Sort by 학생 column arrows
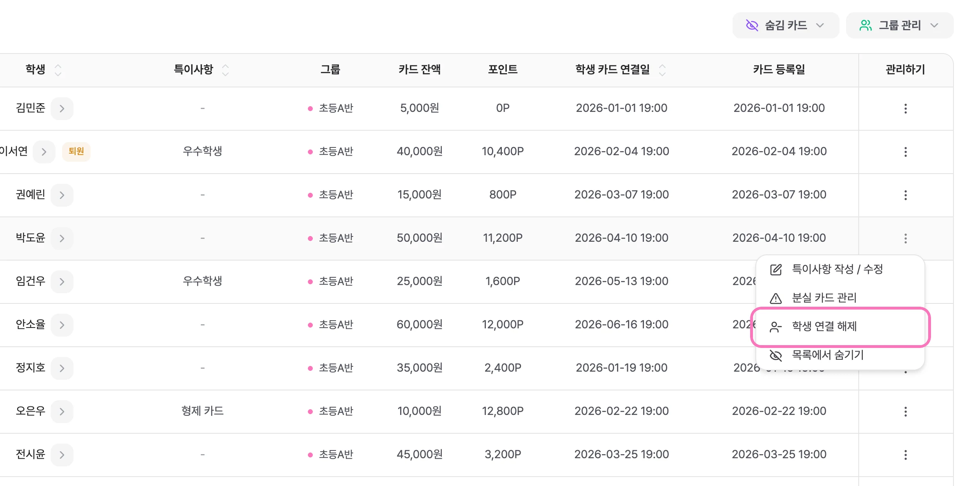The height and width of the screenshot is (486, 980). coord(58,70)
